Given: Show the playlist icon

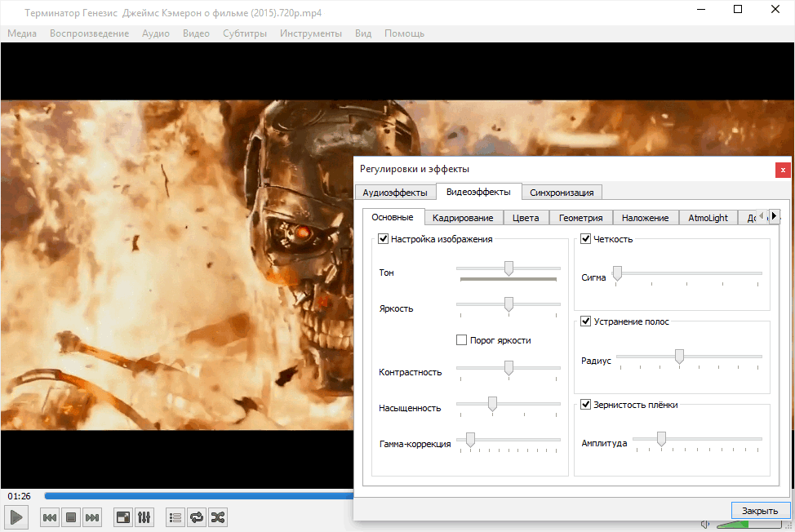Looking at the screenshot, I should pyautogui.click(x=175, y=516).
